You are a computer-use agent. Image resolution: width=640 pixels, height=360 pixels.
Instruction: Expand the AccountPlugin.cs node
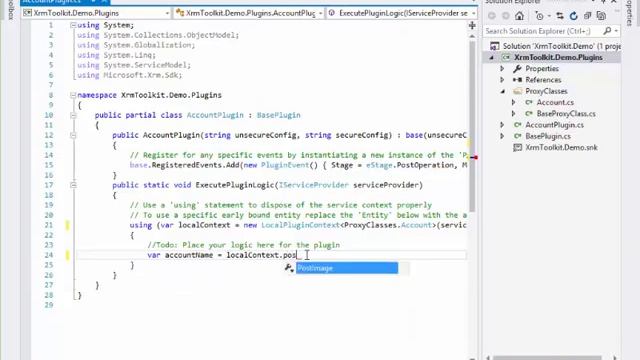(x=502, y=125)
